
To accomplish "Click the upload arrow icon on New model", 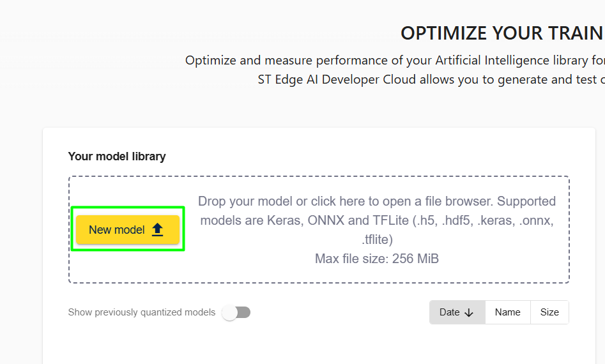I will pos(158,230).
